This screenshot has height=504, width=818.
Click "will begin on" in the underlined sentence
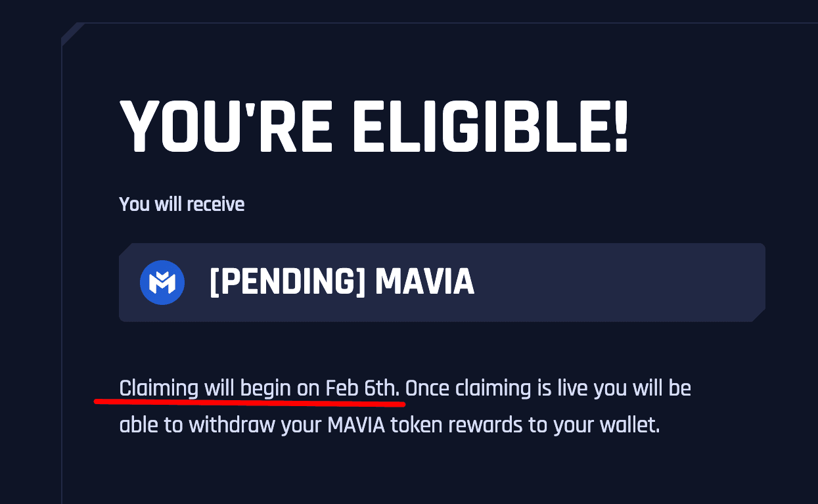[x=261, y=389]
